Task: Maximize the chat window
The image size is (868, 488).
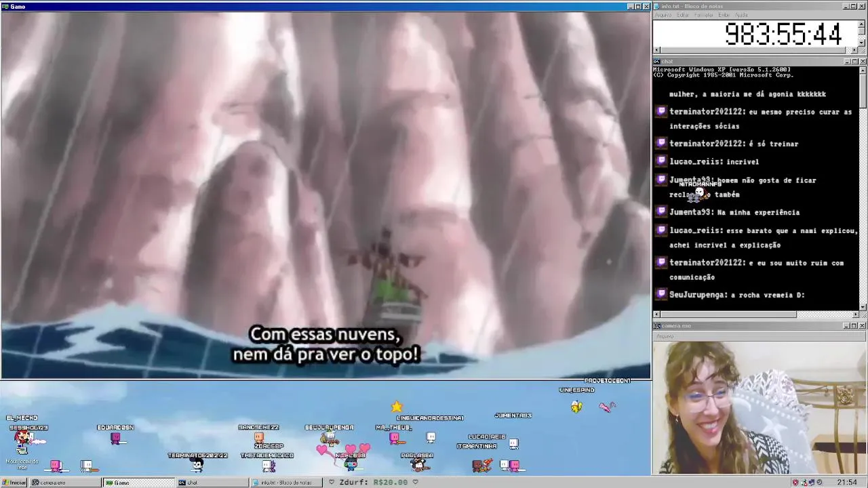Action: pyautogui.click(x=854, y=62)
